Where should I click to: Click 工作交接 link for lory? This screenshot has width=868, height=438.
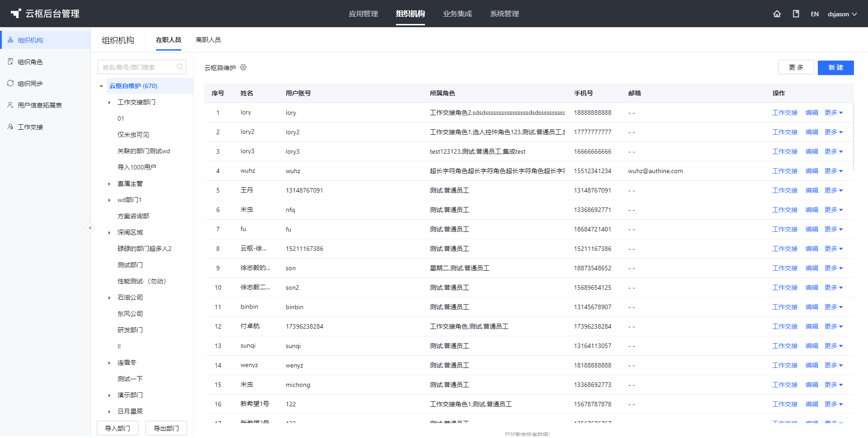tap(785, 113)
